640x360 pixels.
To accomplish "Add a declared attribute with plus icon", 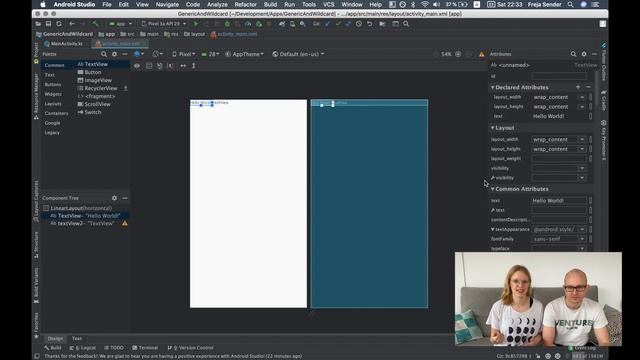I will coord(578,87).
